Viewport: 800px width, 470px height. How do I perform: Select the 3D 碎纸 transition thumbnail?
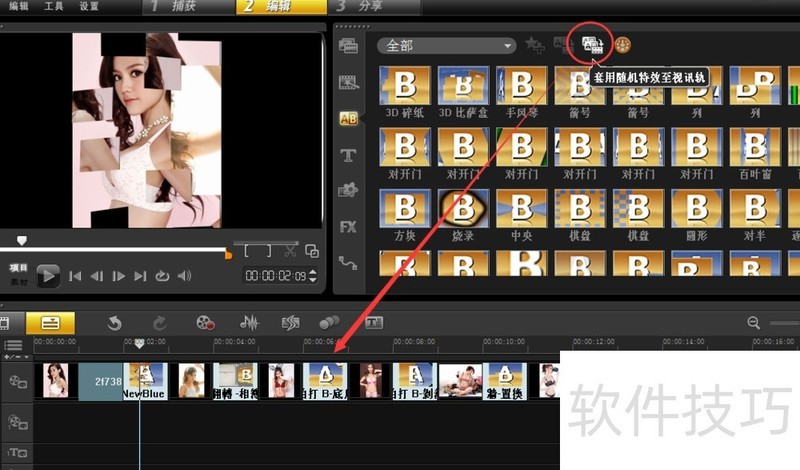[406, 88]
